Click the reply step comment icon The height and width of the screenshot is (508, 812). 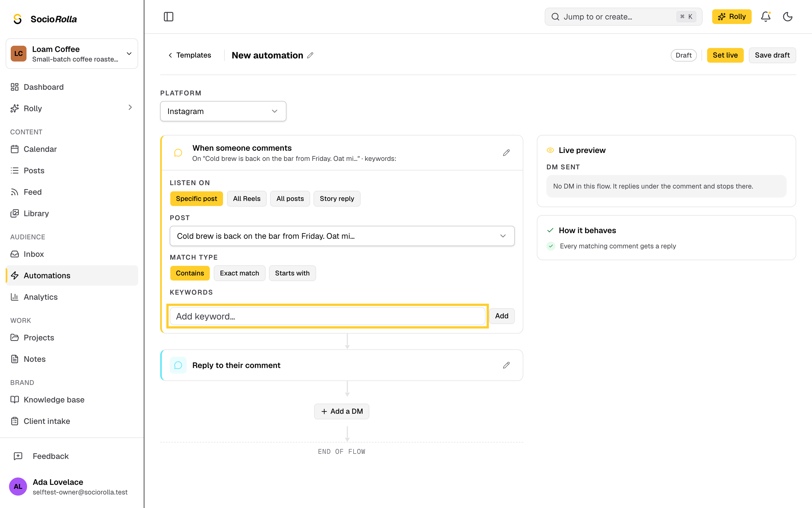pyautogui.click(x=178, y=365)
